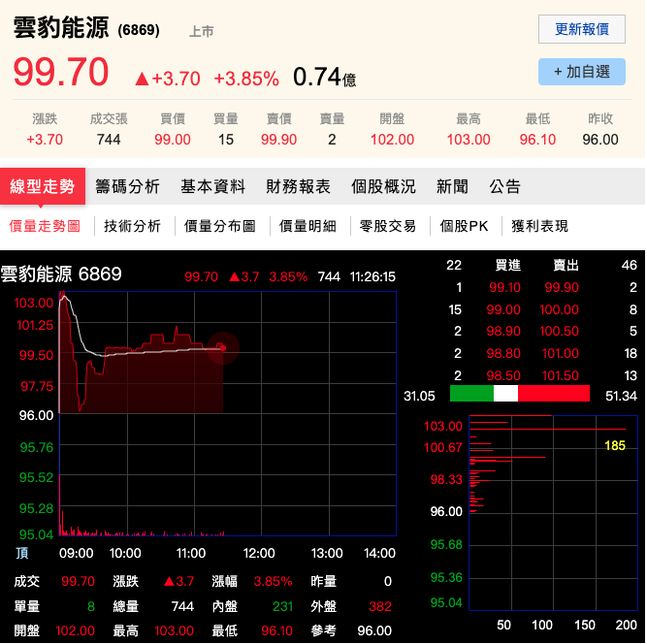Image resolution: width=647 pixels, height=644 pixels.
Task: Click the 31.05 ratio value
Action: (x=419, y=396)
